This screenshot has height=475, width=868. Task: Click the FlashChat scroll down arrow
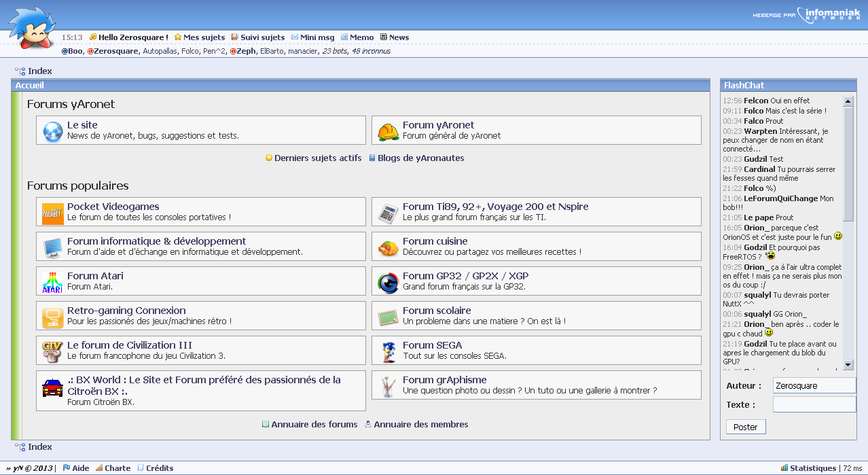click(x=848, y=365)
